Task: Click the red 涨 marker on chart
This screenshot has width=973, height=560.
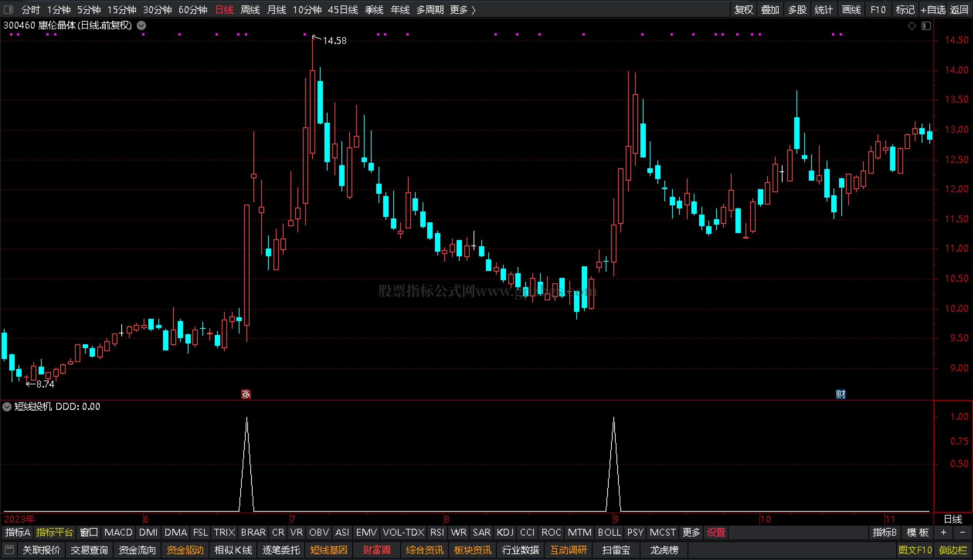Action: coord(246,394)
